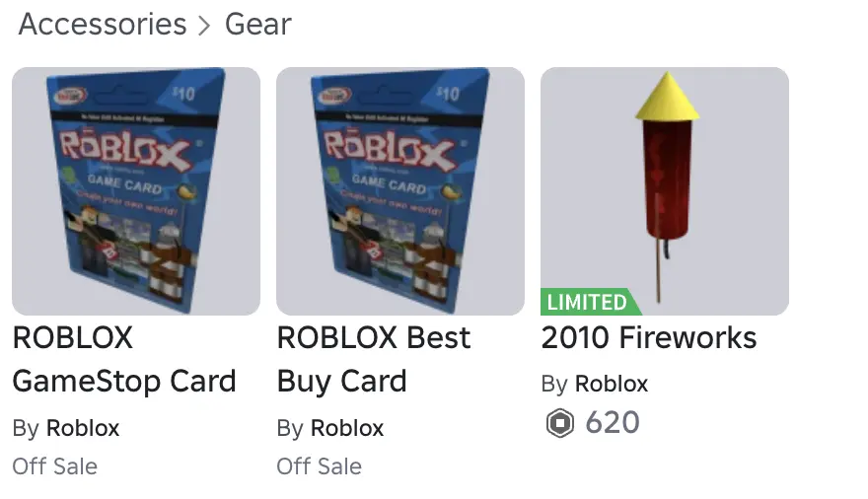Image resolution: width=868 pixels, height=499 pixels.
Task: Click the 620 Robux price
Action: coord(613,423)
